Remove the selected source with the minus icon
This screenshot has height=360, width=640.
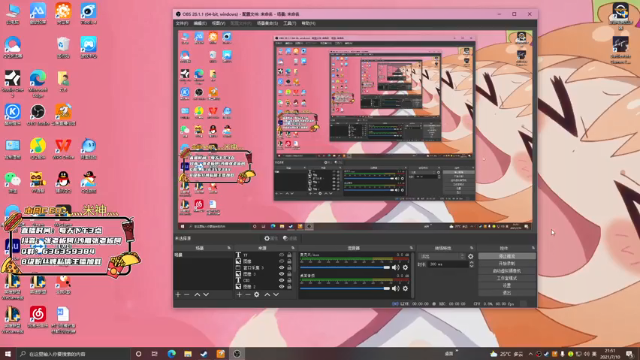(248, 294)
